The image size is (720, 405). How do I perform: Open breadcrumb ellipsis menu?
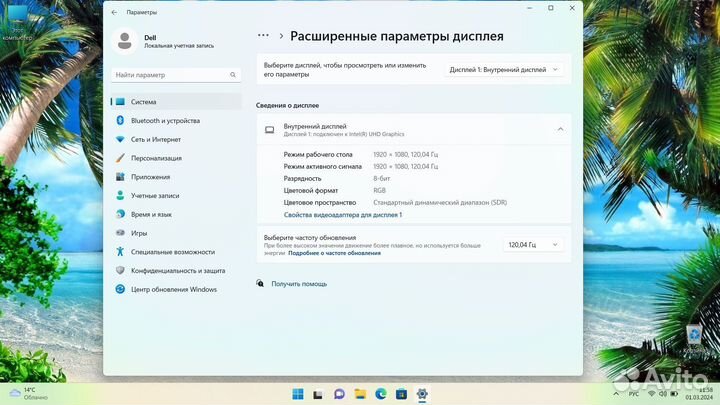coord(263,35)
